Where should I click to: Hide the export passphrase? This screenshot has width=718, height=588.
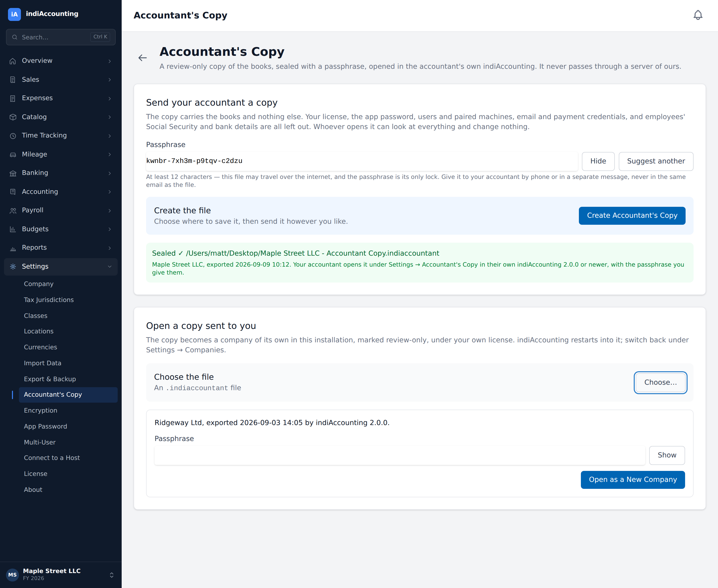click(598, 161)
